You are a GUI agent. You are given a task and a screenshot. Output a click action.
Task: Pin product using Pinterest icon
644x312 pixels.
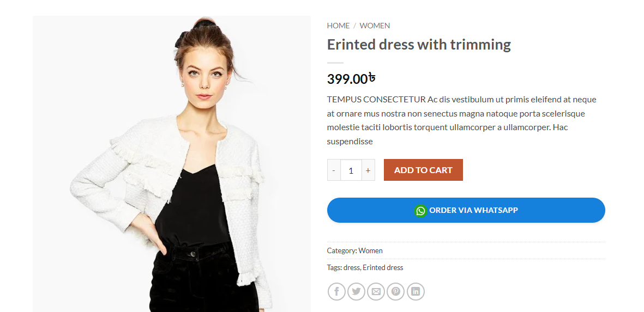tap(396, 292)
